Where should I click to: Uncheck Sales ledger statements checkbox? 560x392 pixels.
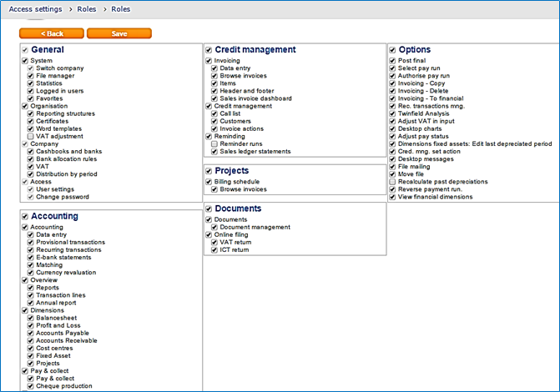tap(214, 151)
